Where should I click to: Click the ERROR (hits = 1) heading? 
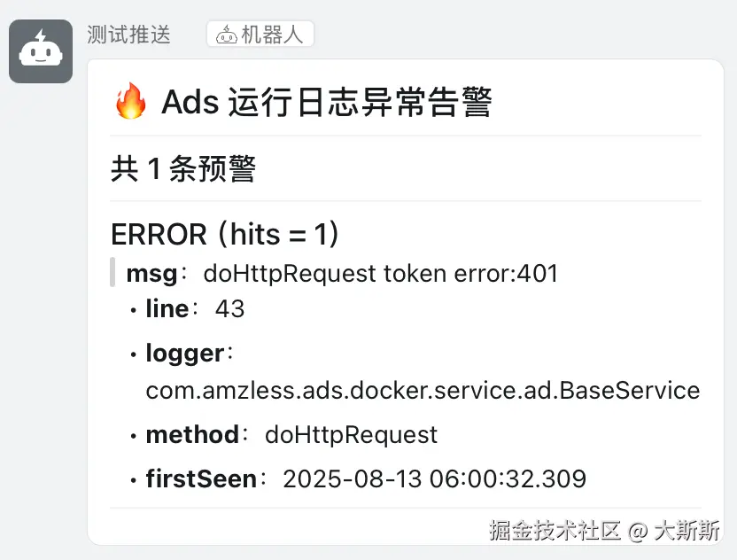point(225,234)
